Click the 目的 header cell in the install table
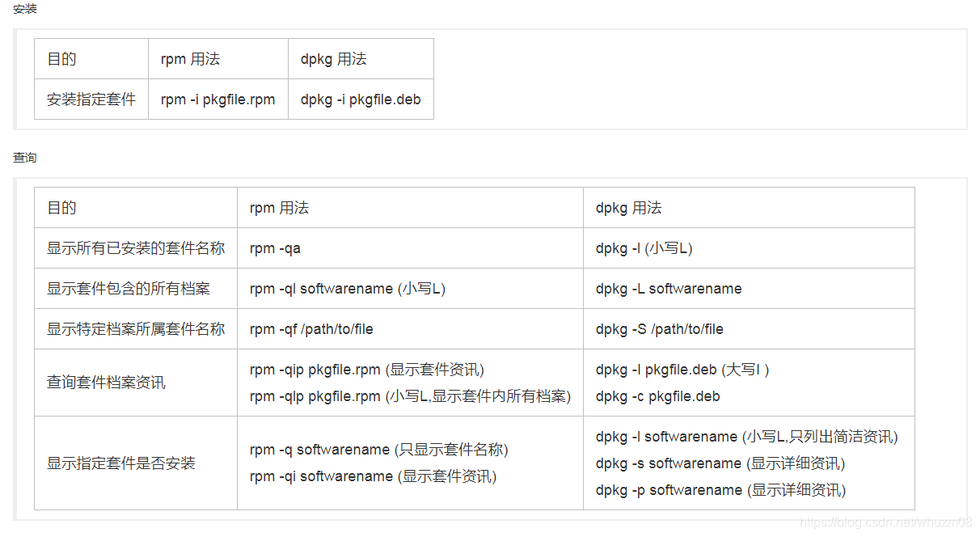 point(62,58)
